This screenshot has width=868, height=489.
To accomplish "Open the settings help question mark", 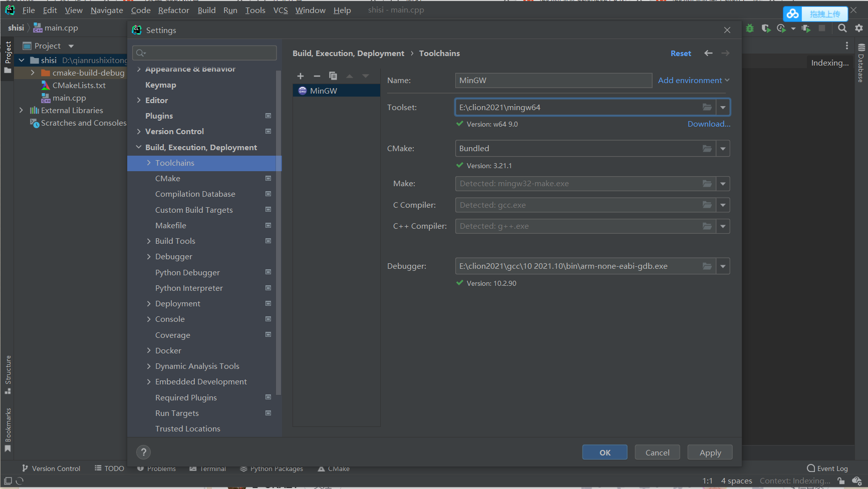I will 143,452.
